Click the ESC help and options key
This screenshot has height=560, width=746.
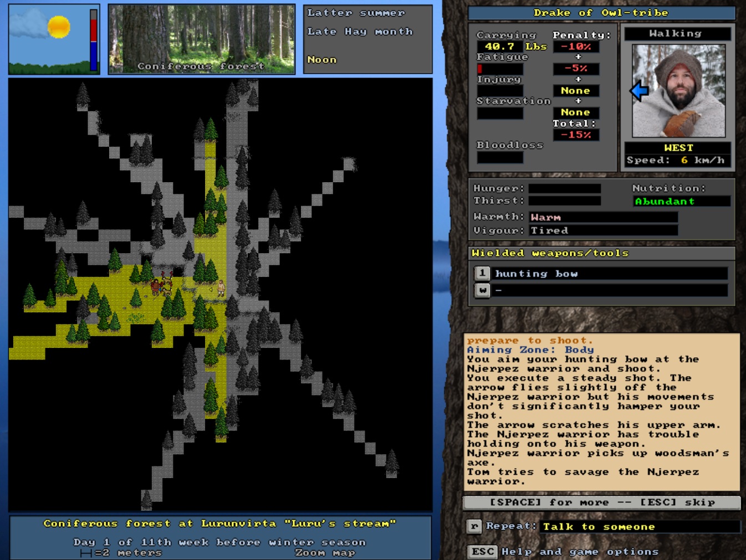483,552
